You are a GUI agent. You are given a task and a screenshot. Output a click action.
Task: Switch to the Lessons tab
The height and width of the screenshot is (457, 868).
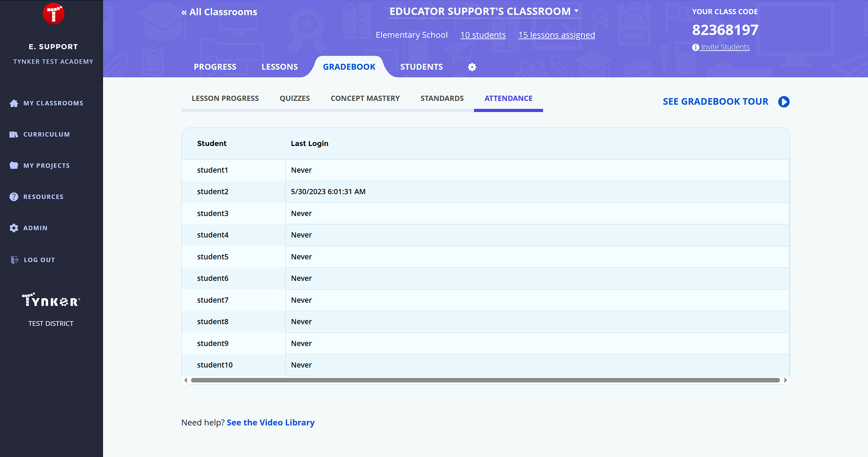[280, 67]
